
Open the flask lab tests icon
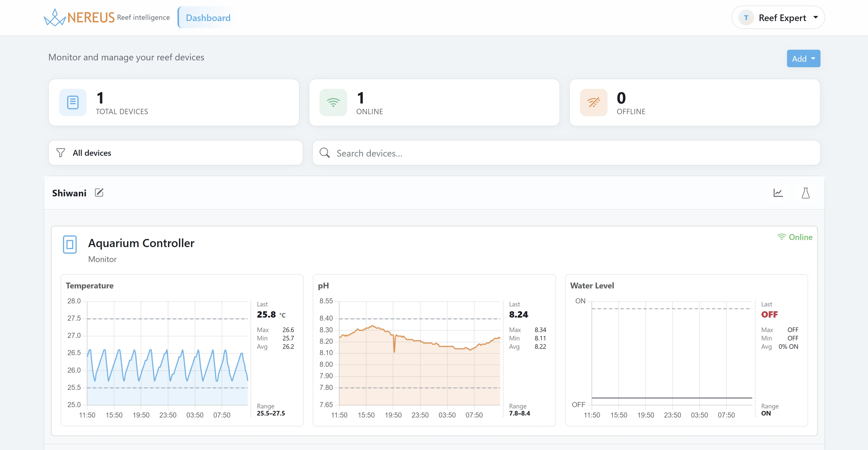coord(805,193)
